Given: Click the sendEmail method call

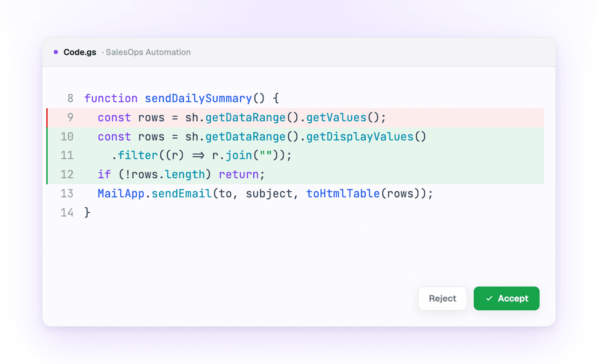Looking at the screenshot, I should (182, 194).
